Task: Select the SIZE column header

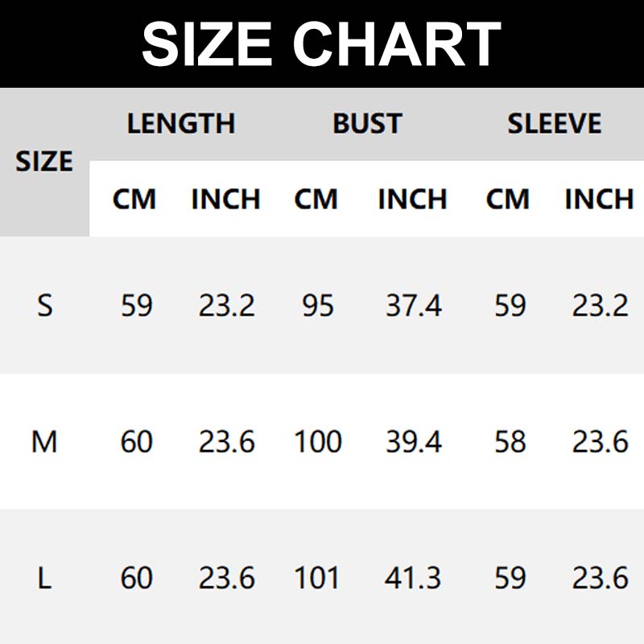Action: tap(44, 161)
